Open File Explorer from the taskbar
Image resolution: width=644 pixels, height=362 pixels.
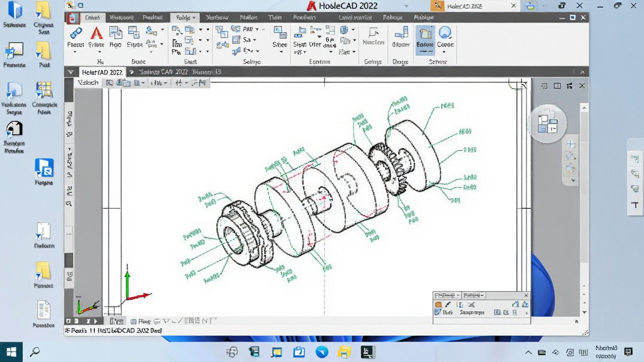pos(344,352)
